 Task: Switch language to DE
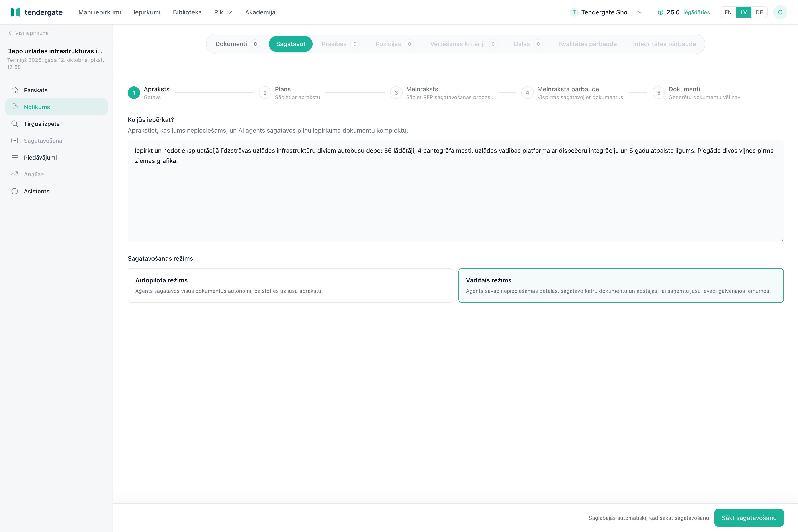[x=759, y=12]
